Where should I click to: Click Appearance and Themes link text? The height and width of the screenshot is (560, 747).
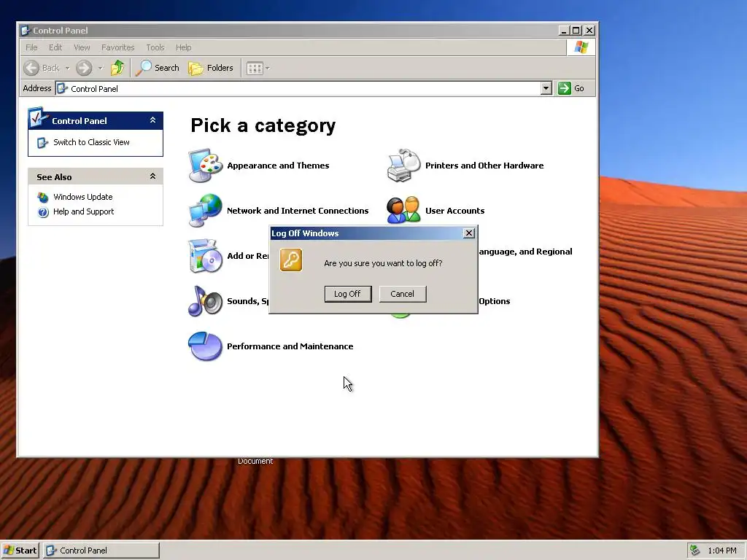point(278,166)
